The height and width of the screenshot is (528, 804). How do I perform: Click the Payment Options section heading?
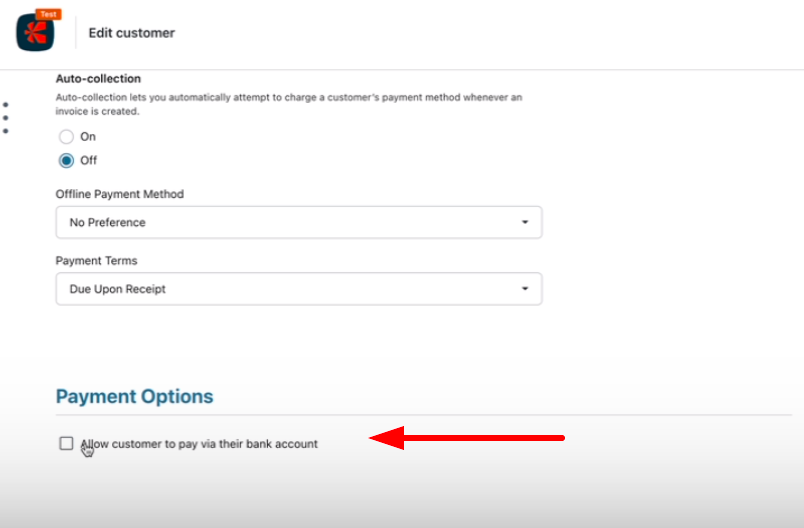[x=134, y=396]
